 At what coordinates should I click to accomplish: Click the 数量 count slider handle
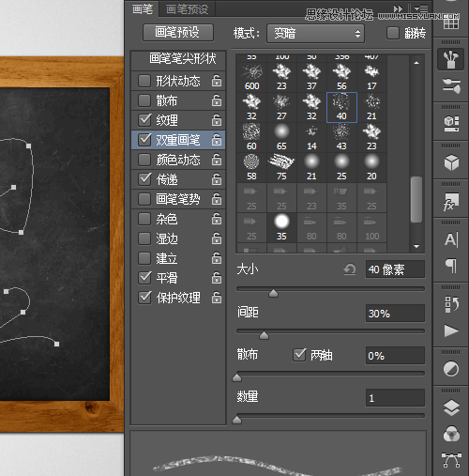point(237,420)
